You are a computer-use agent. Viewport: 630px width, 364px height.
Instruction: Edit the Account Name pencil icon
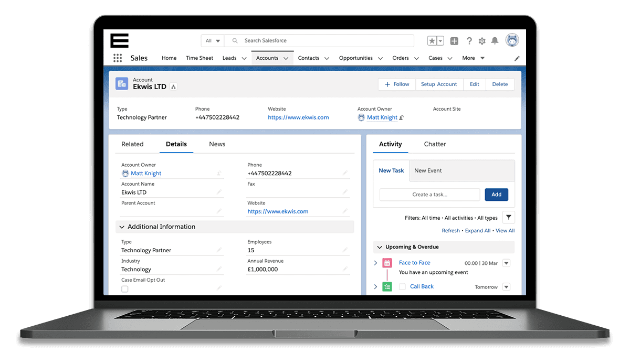point(219,192)
